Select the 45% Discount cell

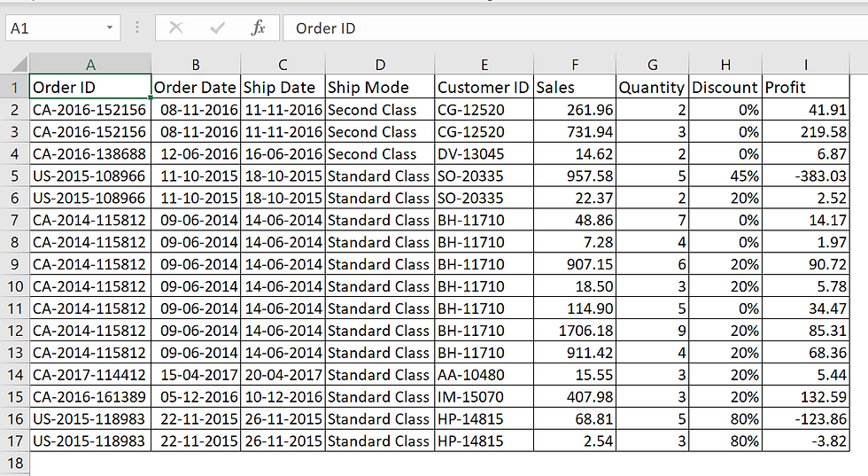[725, 176]
